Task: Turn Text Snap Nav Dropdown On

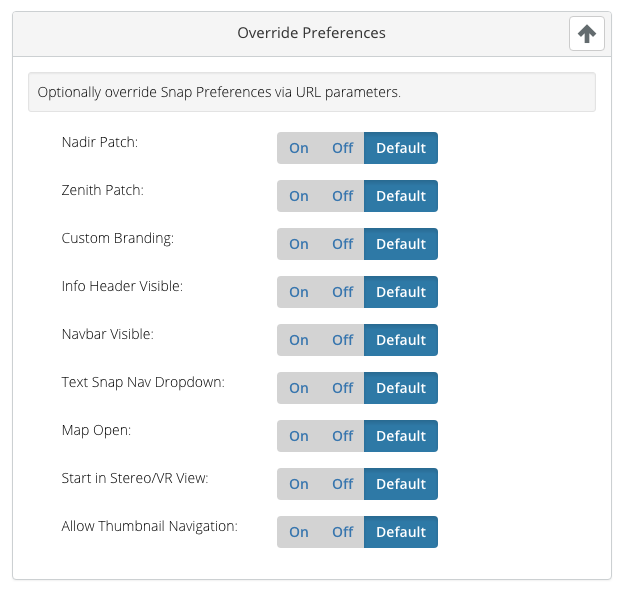Action: point(299,388)
